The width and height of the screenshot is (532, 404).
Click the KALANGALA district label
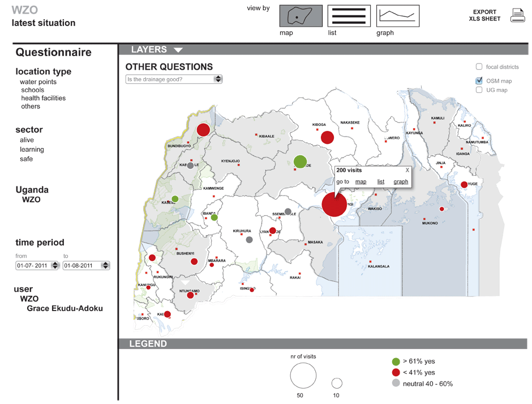point(379,266)
